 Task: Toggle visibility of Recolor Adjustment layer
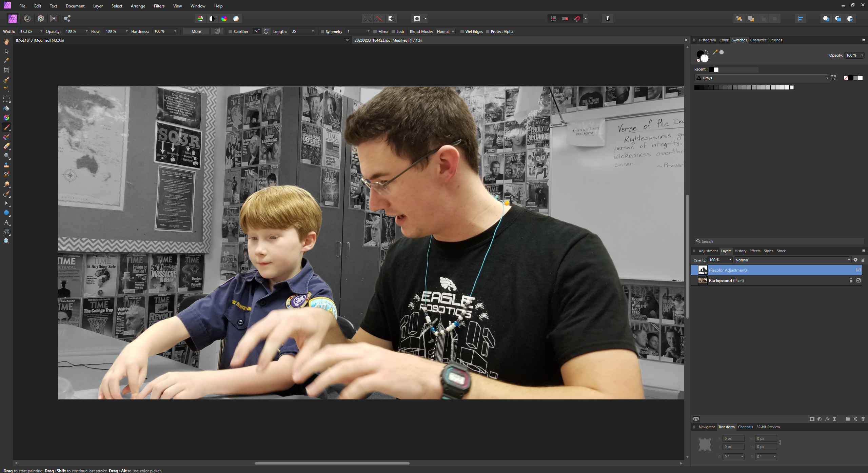point(859,270)
